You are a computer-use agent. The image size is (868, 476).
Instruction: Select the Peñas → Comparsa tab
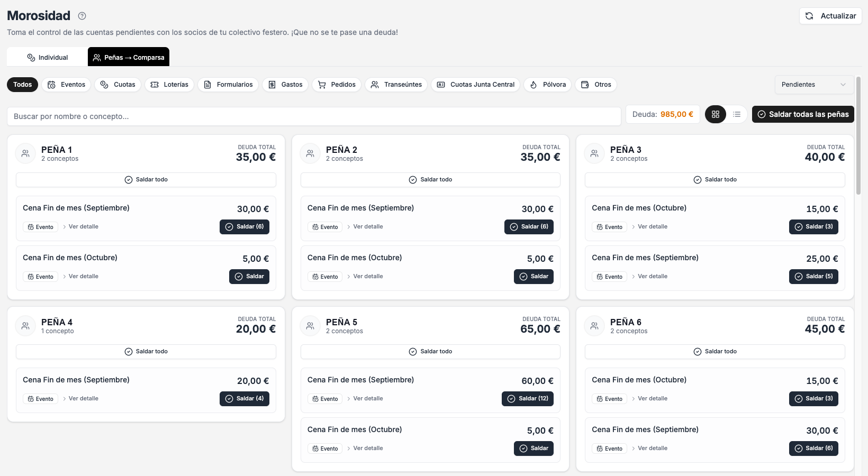tap(129, 57)
